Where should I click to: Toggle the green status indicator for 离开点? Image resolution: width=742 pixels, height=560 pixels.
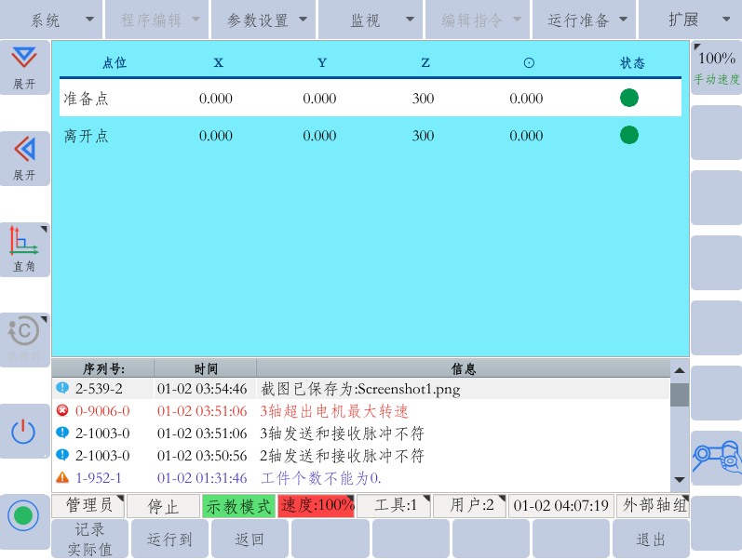click(629, 136)
